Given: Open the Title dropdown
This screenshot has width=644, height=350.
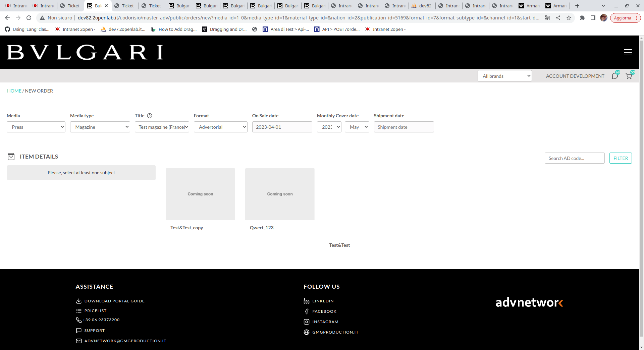Looking at the screenshot, I should (x=162, y=127).
